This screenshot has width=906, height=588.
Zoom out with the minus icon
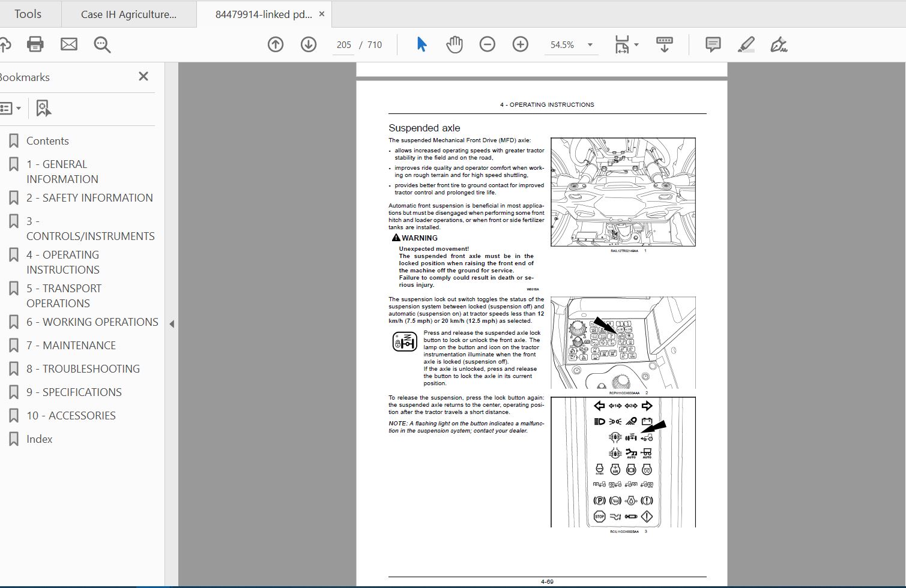click(488, 44)
